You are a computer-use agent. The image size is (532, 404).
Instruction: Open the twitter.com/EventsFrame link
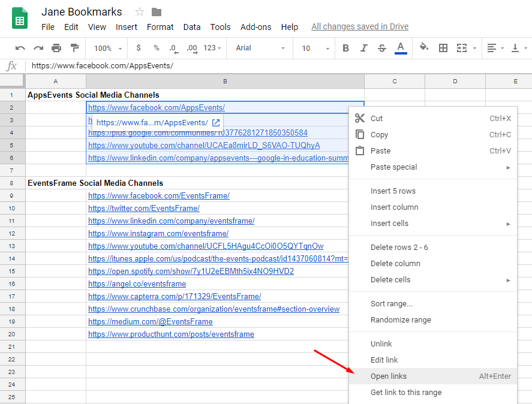tap(144, 208)
